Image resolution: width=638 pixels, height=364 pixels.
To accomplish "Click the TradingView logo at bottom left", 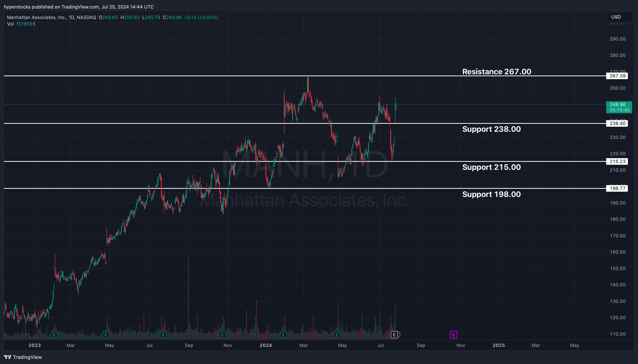I will (23, 357).
